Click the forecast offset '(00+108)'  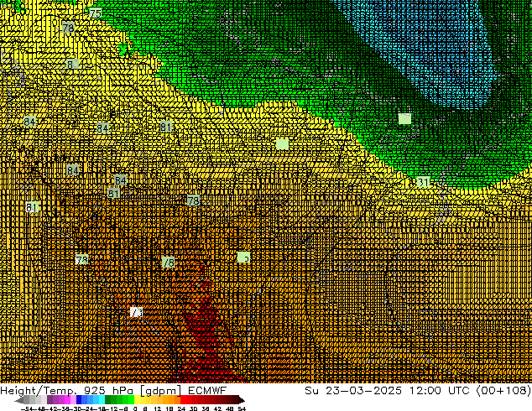point(503,390)
